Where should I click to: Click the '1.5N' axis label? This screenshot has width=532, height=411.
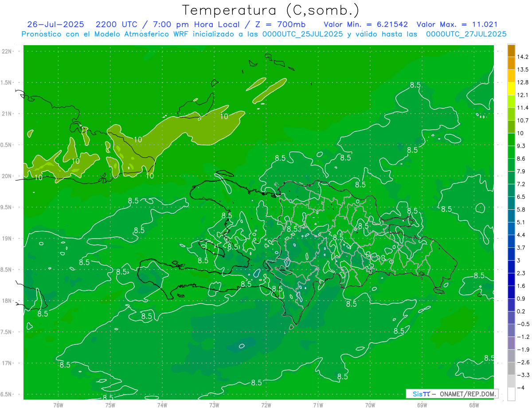(x=7, y=82)
